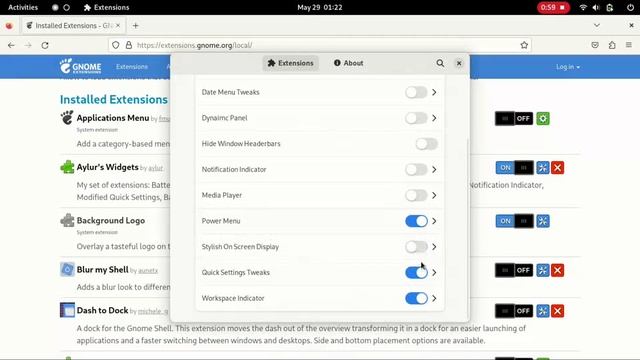Reload the current page

[x=45, y=45]
